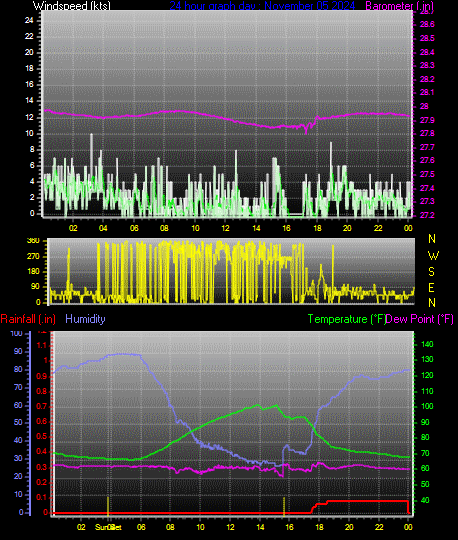The height and width of the screenshot is (540, 458).
Task: Click rainfall axis value 0.4
Action: click(42, 452)
